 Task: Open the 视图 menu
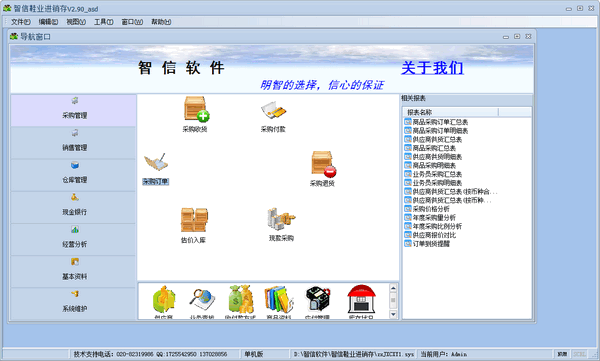click(76, 22)
